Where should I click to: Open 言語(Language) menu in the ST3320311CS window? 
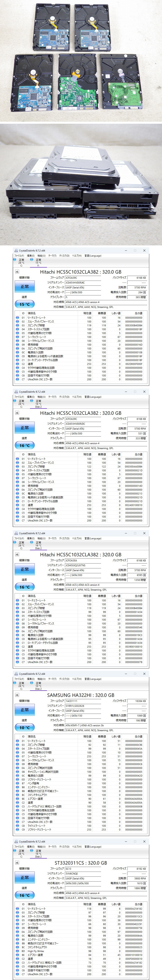93,847
